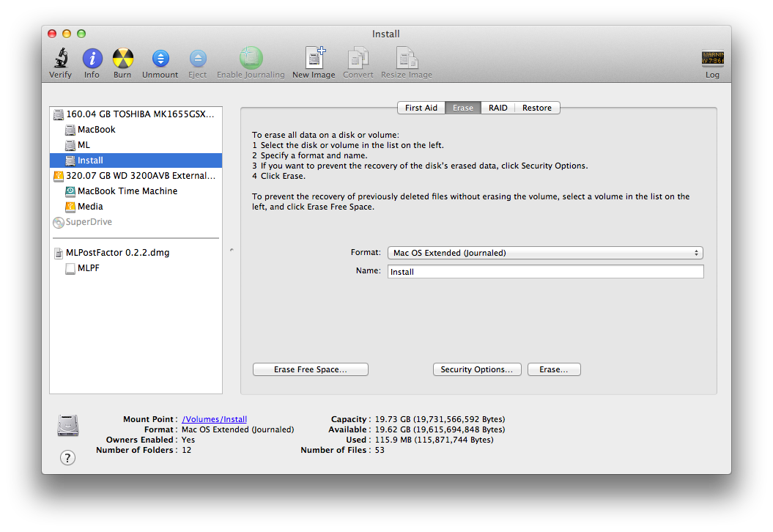The height and width of the screenshot is (532, 773).
Task: Open the Info toolbar icon
Action: [x=92, y=58]
